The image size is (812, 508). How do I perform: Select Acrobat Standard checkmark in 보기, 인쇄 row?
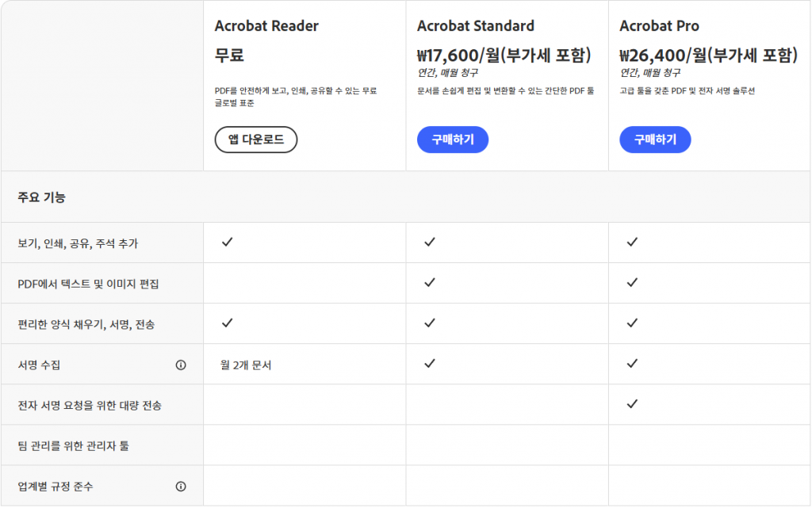pos(429,243)
